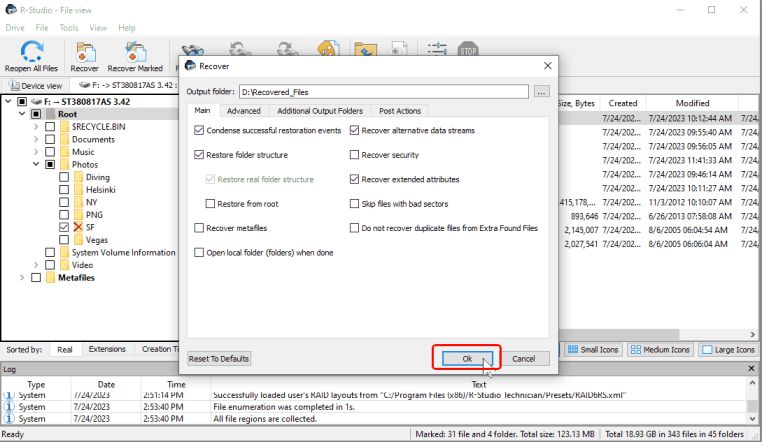Image resolution: width=762 pixels, height=442 pixels.
Task: Toggle Condense successful restoration events checkbox
Action: click(199, 130)
